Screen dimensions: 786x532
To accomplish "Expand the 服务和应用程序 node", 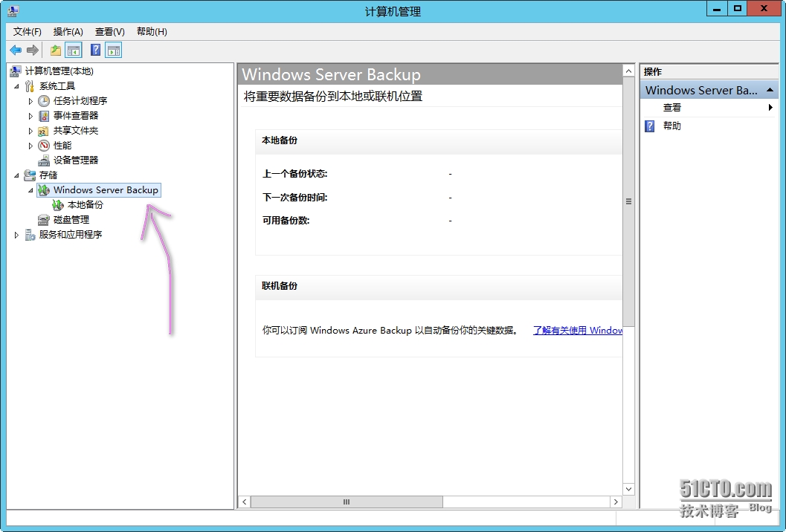I will coord(16,235).
